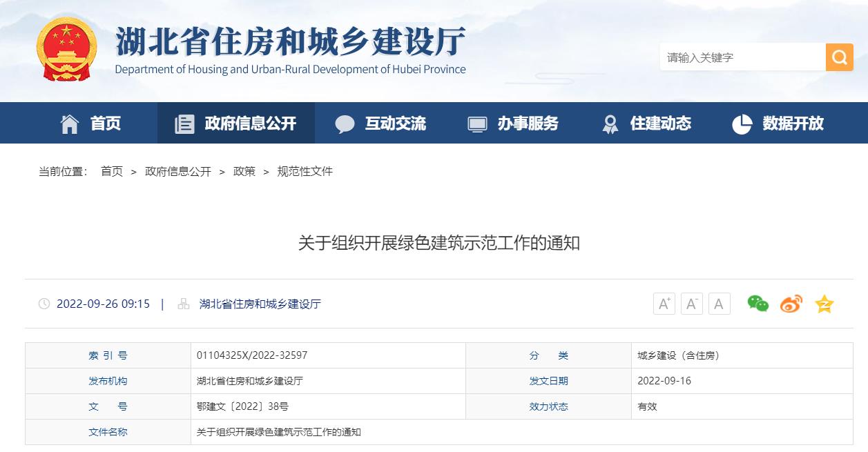This screenshot has width=868, height=452.
Task: Click the 湖北省住房和城乡建设厅 source link
Action: pyautogui.click(x=260, y=304)
